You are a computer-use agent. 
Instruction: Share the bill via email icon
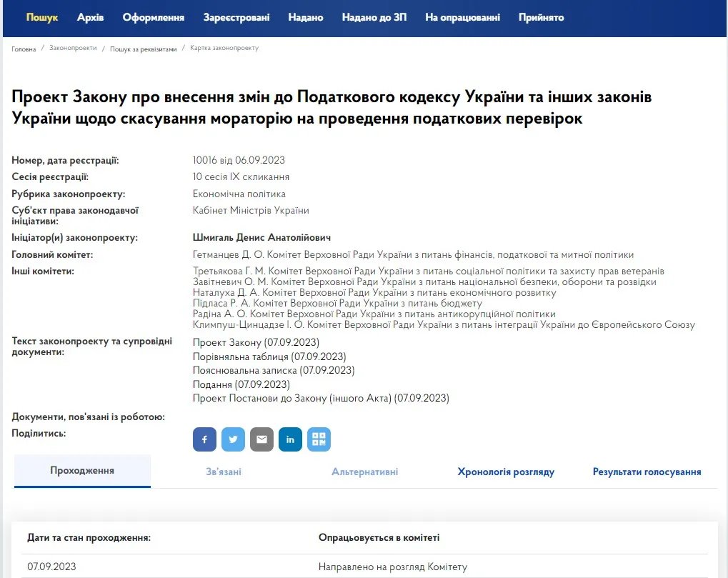[x=261, y=439]
